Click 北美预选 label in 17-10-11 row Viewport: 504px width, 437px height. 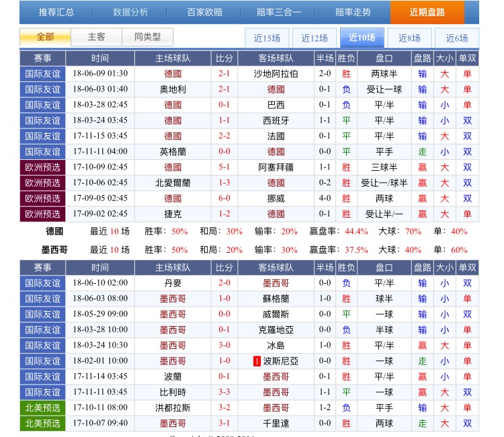(43, 408)
